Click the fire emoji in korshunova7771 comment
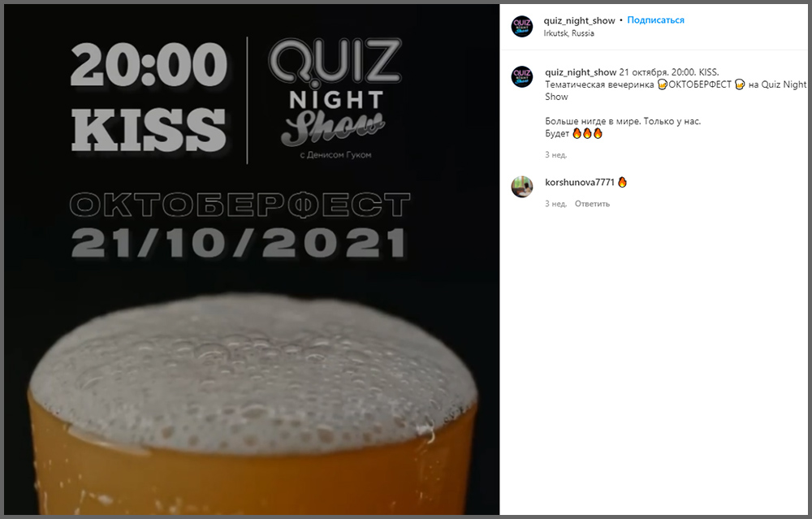 tap(623, 182)
